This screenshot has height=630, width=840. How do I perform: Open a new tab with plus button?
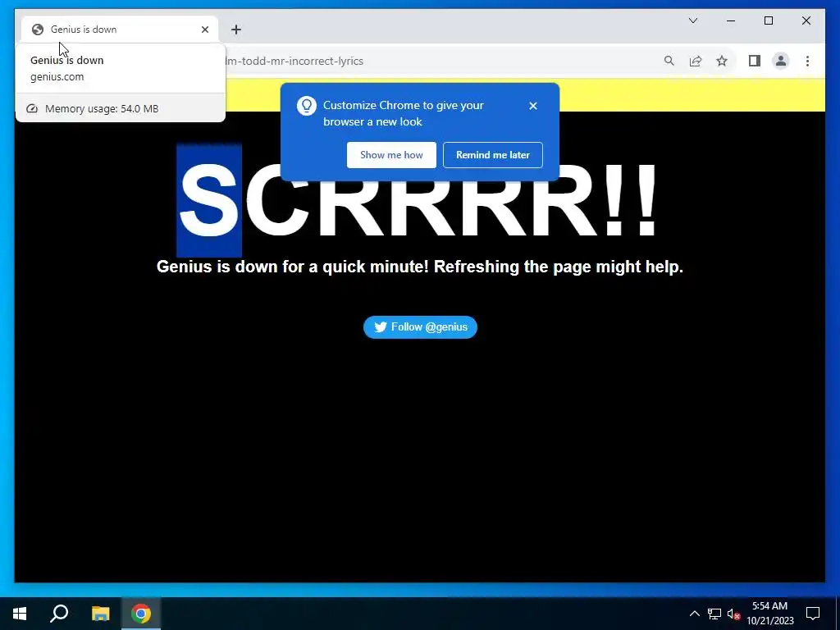click(236, 30)
